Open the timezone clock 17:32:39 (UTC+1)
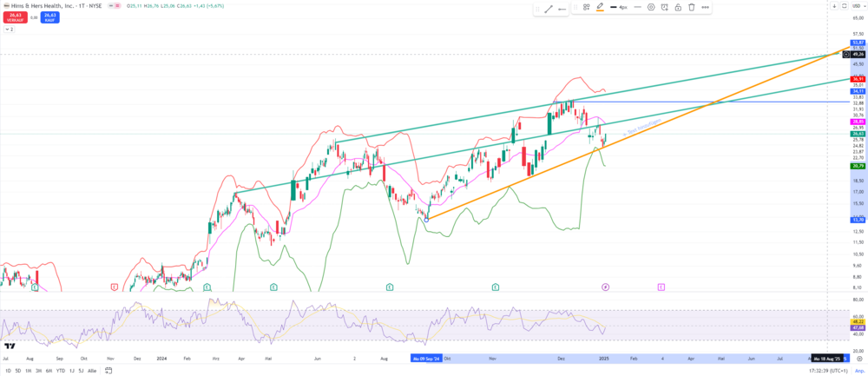 pyautogui.click(x=827, y=371)
